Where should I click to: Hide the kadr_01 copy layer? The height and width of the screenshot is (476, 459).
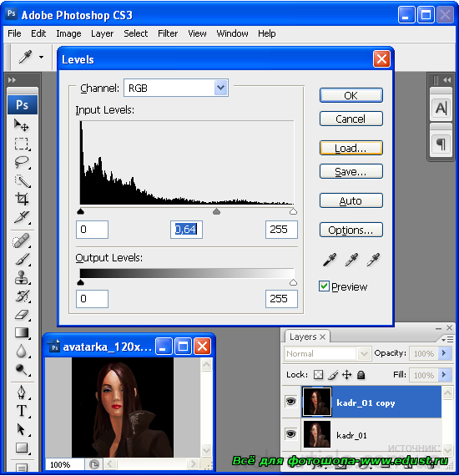pyautogui.click(x=290, y=402)
